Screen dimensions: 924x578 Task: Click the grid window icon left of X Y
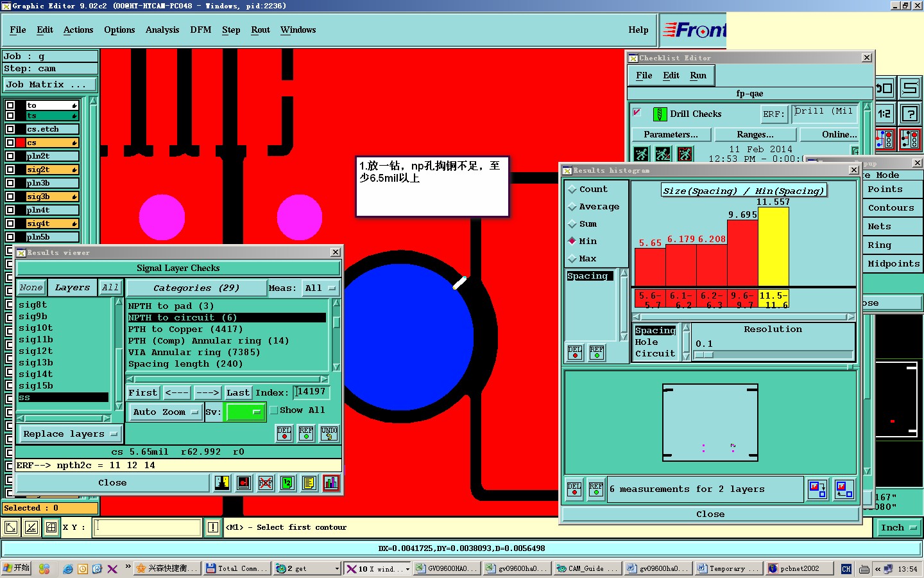click(x=51, y=528)
